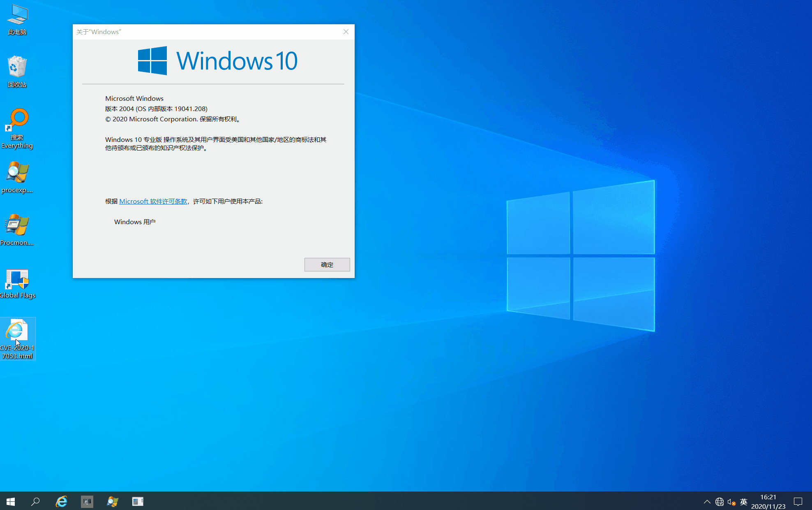Open the clock showing 16:21
Screen dimensions: 812x510
tap(768, 501)
